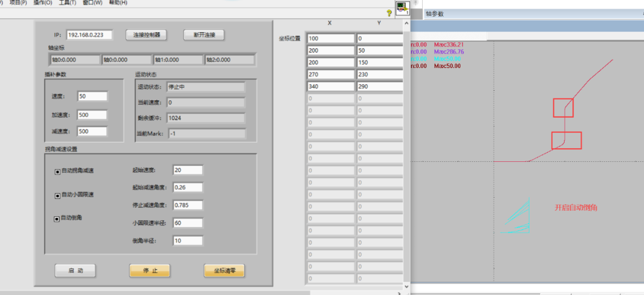The image size is (644, 295).
Task: Open the 项目(P) menu
Action: (x=18, y=2)
